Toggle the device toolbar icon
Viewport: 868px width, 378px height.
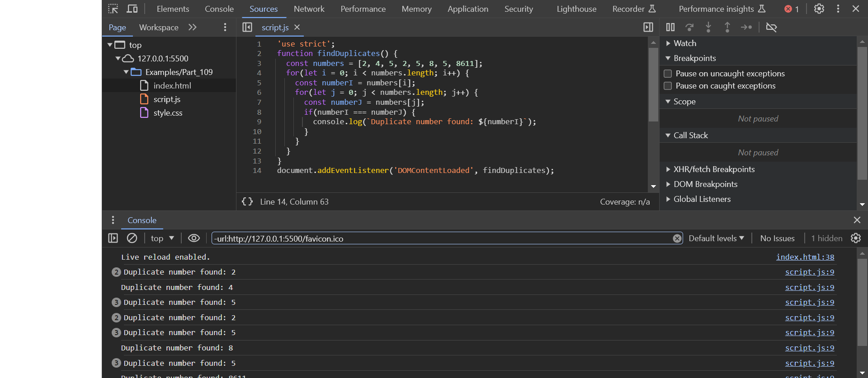132,9
